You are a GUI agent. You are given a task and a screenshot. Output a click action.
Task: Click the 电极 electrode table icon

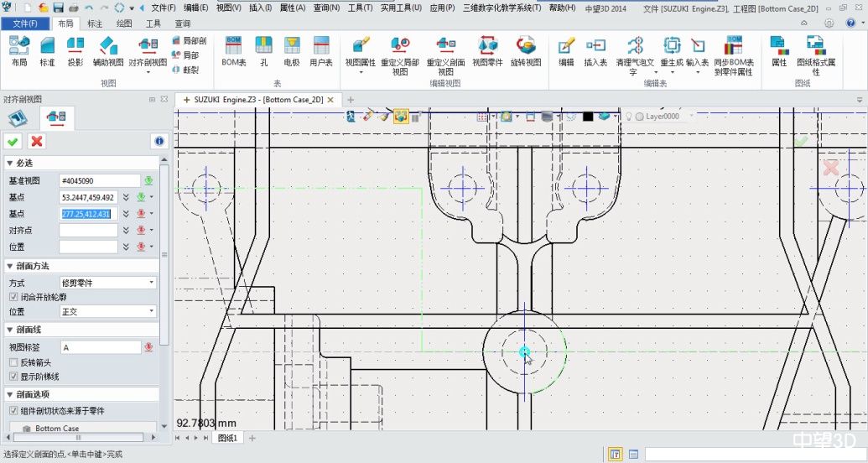click(291, 49)
